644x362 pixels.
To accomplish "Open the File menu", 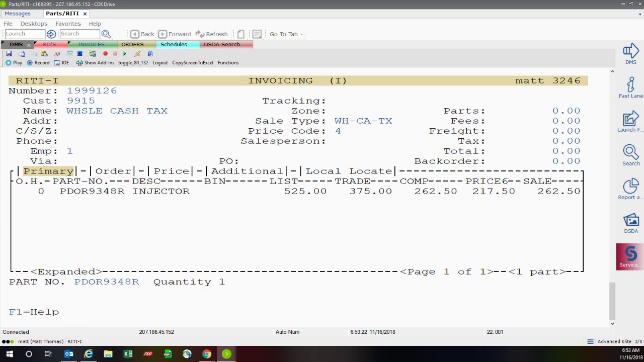I will point(8,24).
